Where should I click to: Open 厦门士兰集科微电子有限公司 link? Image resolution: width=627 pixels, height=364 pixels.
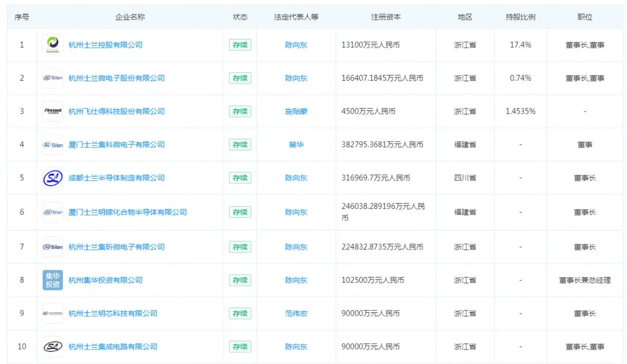[x=116, y=145]
